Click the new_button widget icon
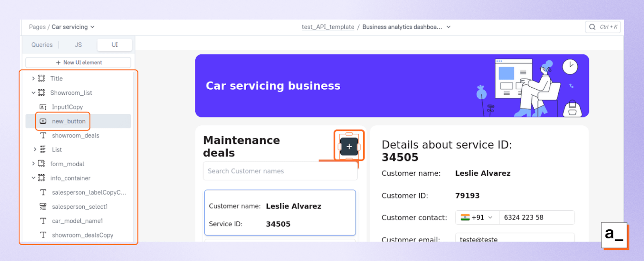This screenshot has width=644, height=261. click(x=43, y=121)
